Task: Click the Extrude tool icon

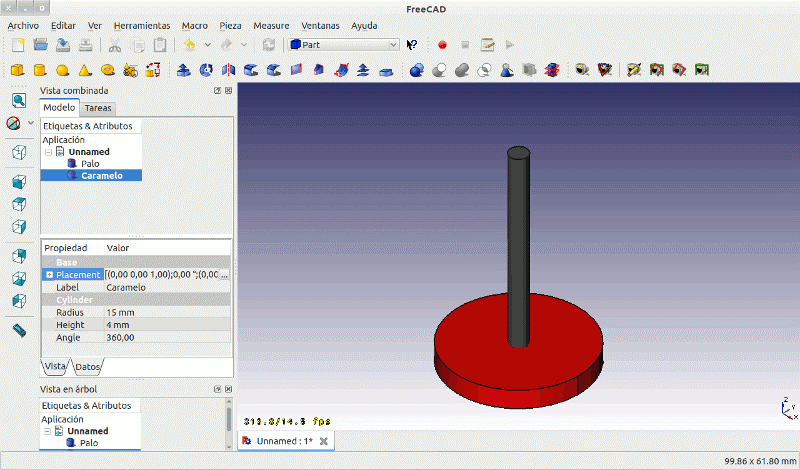Action: 183,70
